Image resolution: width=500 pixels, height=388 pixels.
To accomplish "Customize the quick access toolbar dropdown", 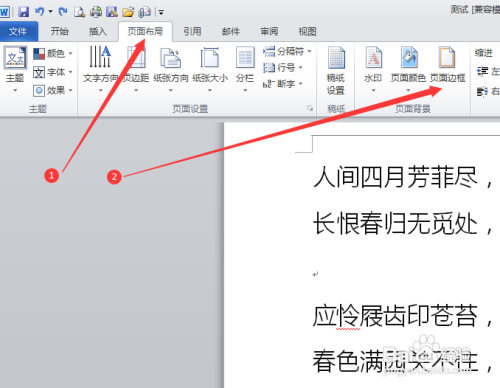I will click(161, 13).
